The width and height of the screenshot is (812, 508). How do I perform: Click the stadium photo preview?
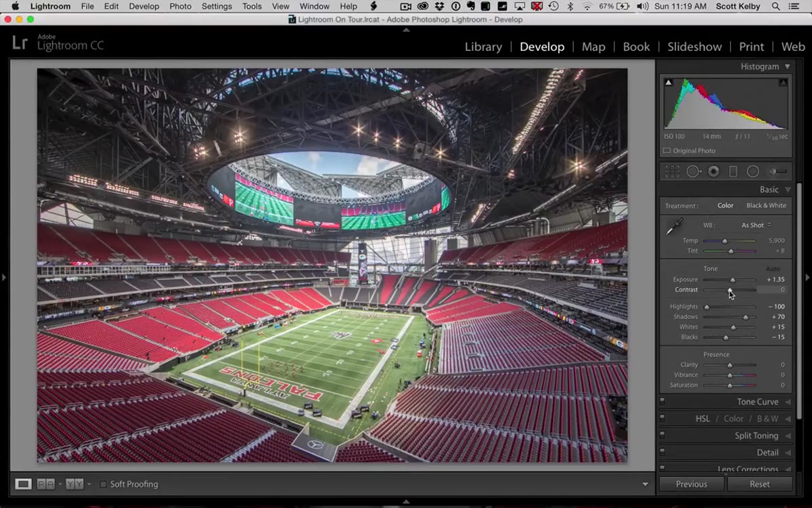(332, 266)
